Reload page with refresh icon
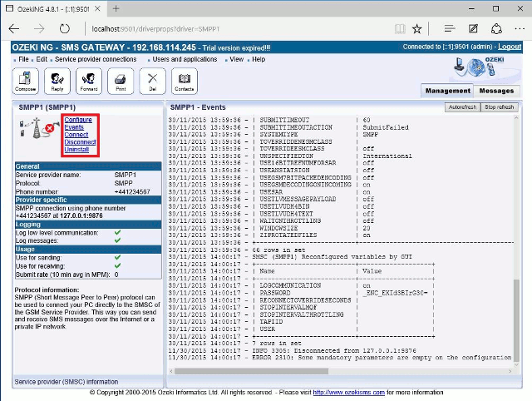The width and height of the screenshot is (532, 401). click(65, 29)
